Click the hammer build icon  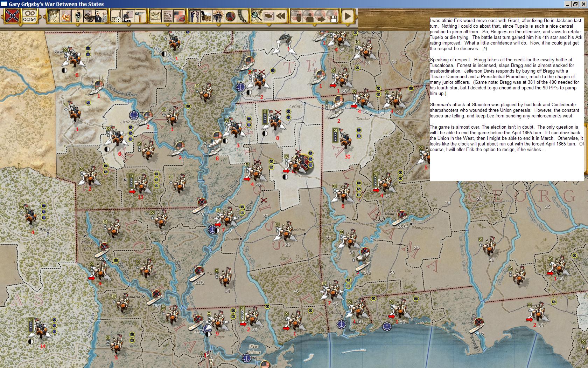(140, 16)
